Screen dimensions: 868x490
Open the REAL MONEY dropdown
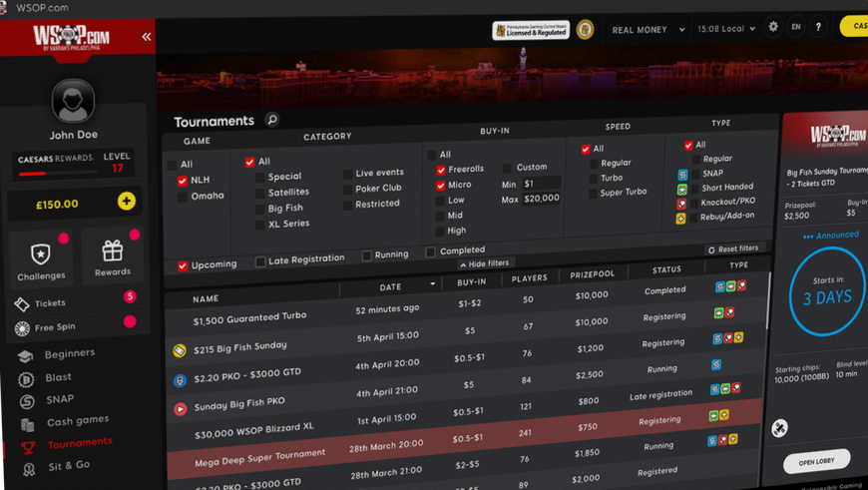pyautogui.click(x=649, y=30)
